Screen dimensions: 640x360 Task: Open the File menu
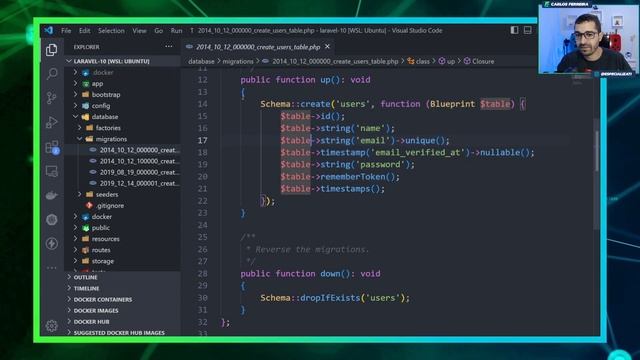coord(66,31)
